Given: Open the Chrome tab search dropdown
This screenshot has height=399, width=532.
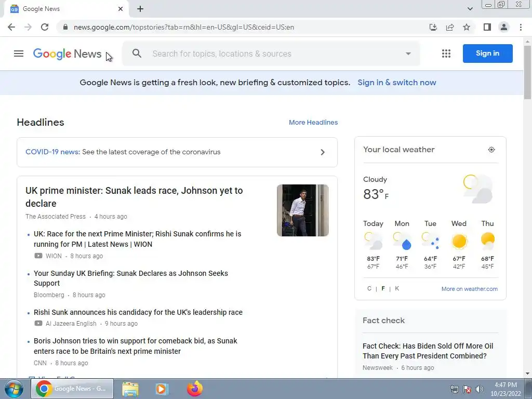Looking at the screenshot, I should (470, 9).
